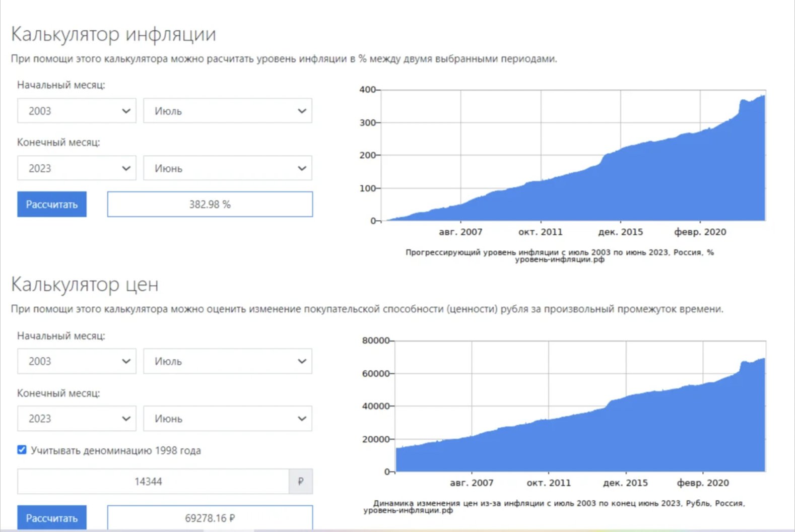This screenshot has height=532, width=795.
Task: Open the price calculator end year 2023 dropdown
Action: click(x=77, y=419)
